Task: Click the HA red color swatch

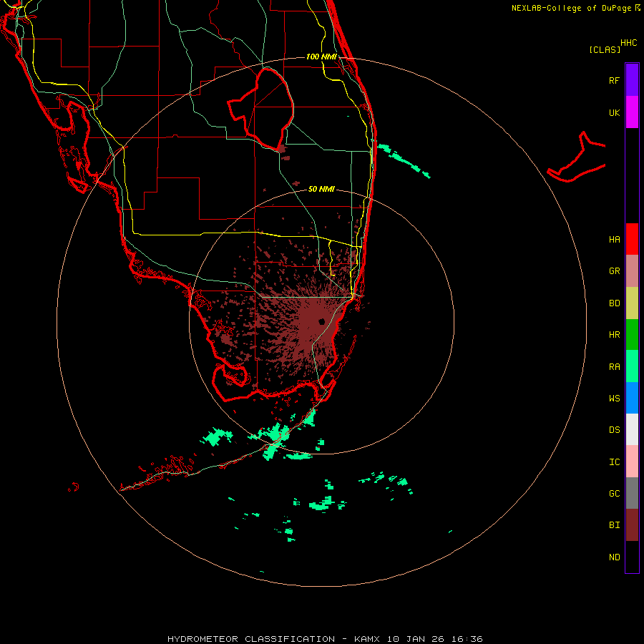Action: pos(632,239)
